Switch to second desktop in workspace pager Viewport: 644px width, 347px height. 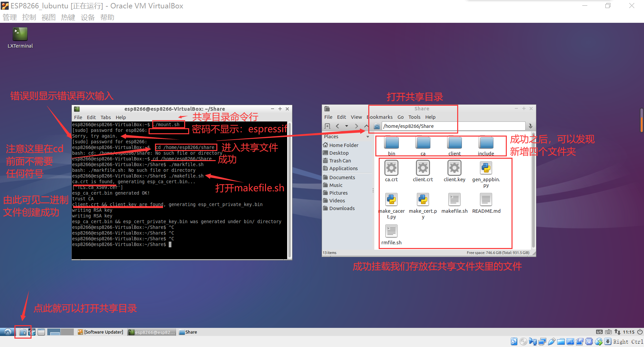[67, 332]
